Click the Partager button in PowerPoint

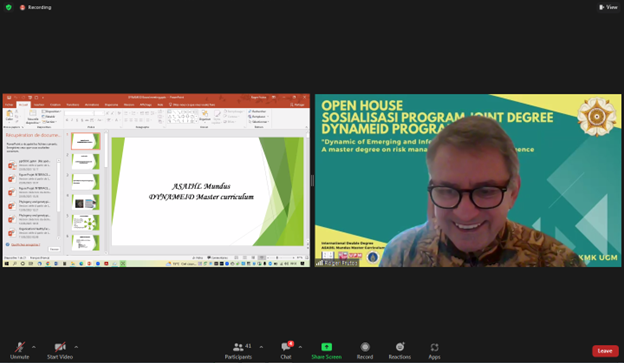coord(297,105)
